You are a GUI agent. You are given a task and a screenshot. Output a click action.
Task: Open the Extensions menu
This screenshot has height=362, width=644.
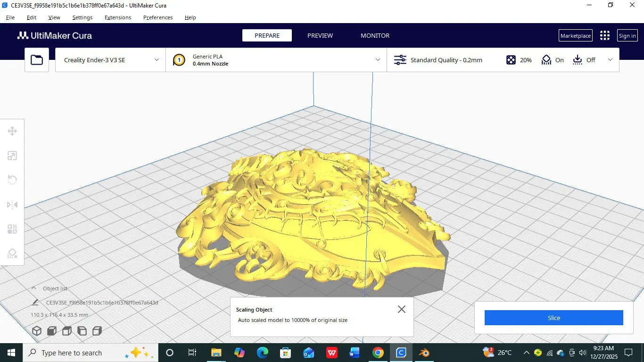pos(118,17)
